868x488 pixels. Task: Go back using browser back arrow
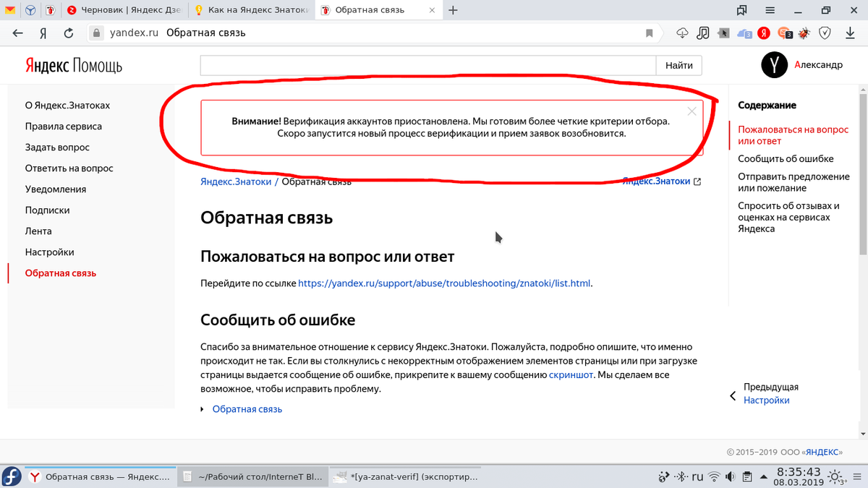(17, 33)
